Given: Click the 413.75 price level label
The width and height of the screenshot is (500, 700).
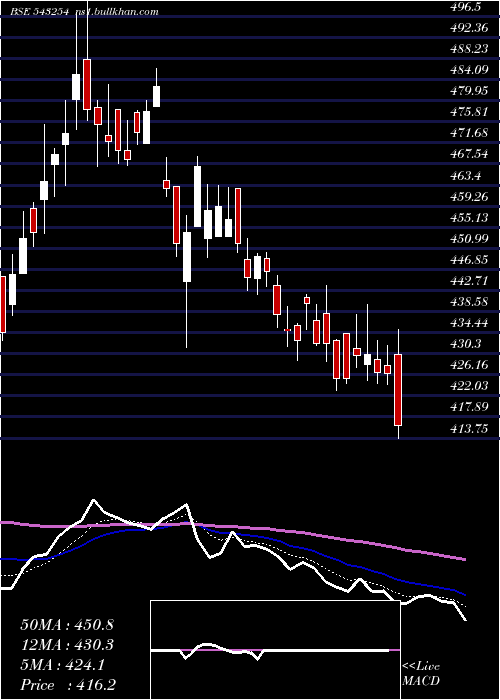Looking at the screenshot, I should coord(469,429).
